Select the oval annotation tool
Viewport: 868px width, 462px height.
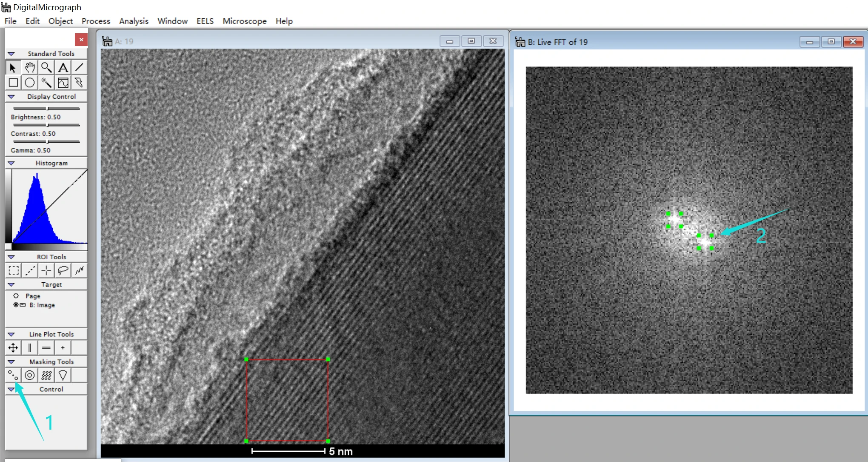coord(30,83)
